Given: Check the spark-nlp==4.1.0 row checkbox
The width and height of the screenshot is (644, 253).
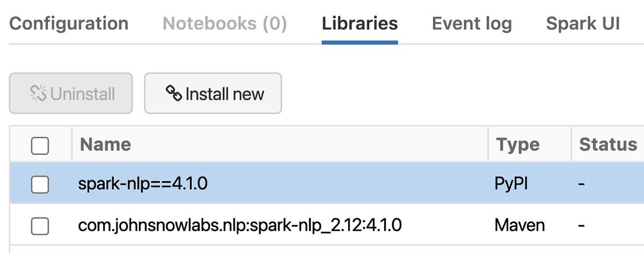Looking at the screenshot, I should coord(40,184).
